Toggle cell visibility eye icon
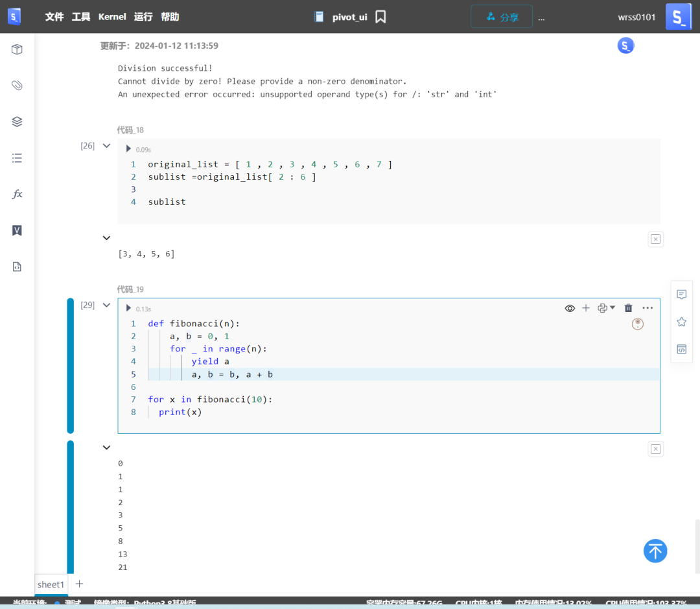 click(x=570, y=308)
